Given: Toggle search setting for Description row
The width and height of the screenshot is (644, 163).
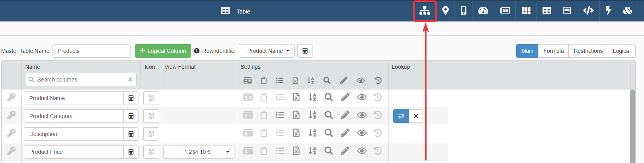Looking at the screenshot, I should click(x=328, y=133).
